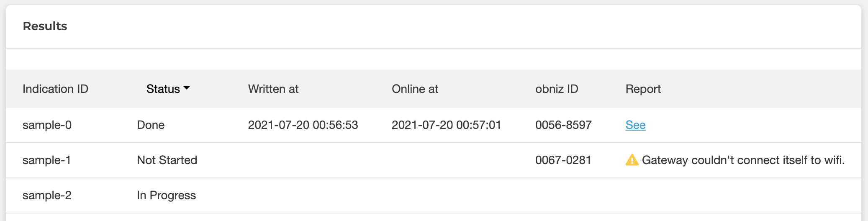Click the Written at column header

coord(273,89)
